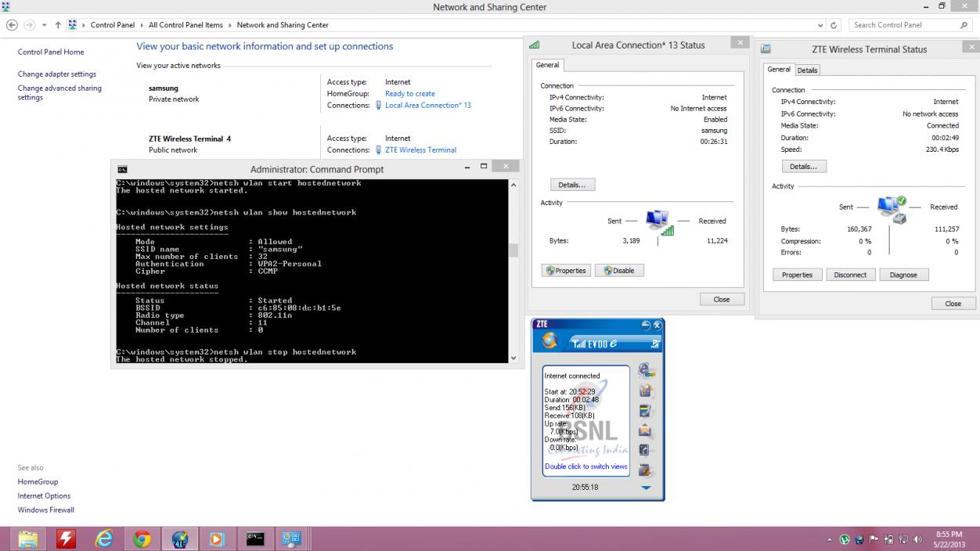The width and height of the screenshot is (980, 551).
Task: Click the 'Ready to create' HomeGroup link
Action: [x=409, y=94]
